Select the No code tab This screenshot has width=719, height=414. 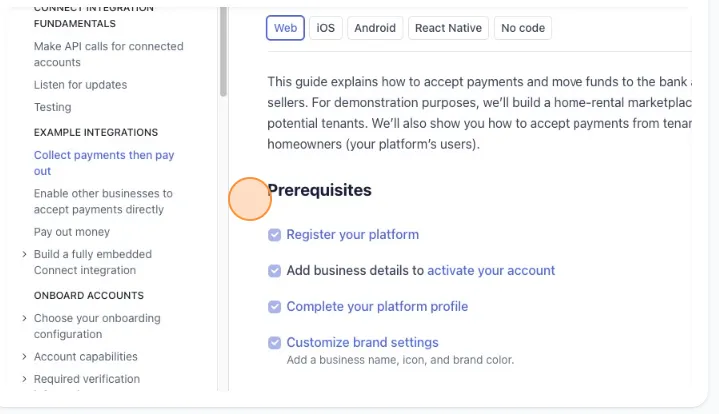point(523,28)
